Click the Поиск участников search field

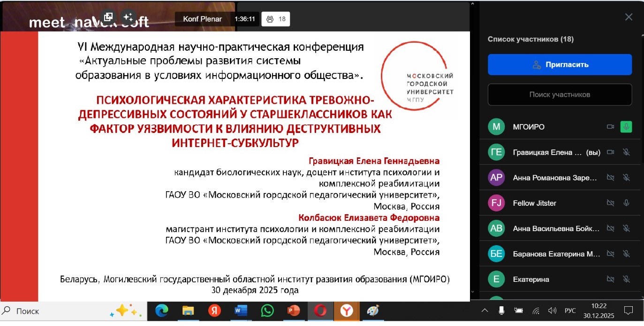(x=560, y=94)
